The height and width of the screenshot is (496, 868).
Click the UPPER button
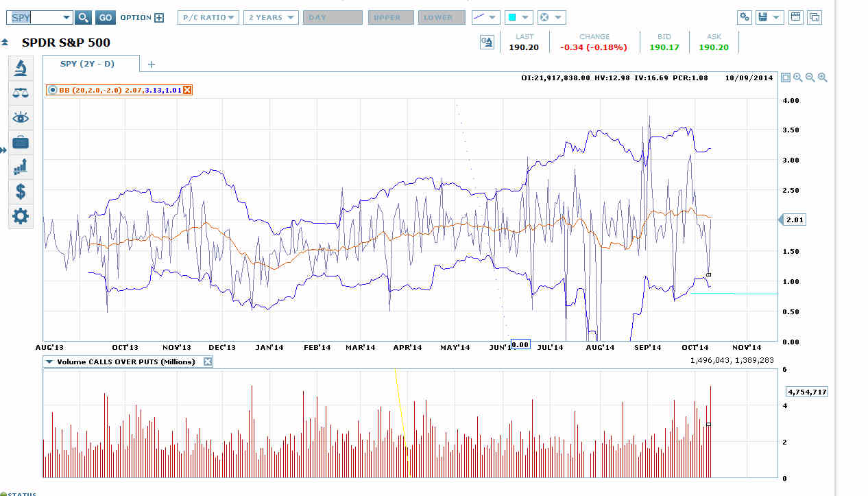[391, 17]
